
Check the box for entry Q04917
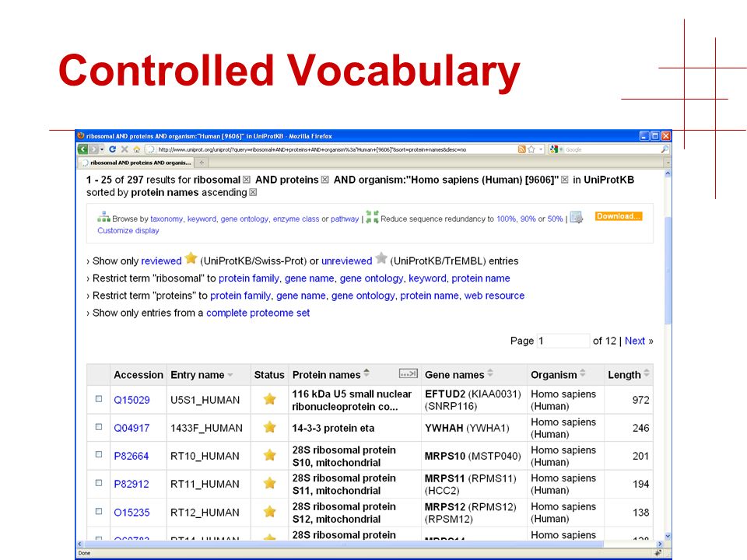tap(99, 427)
